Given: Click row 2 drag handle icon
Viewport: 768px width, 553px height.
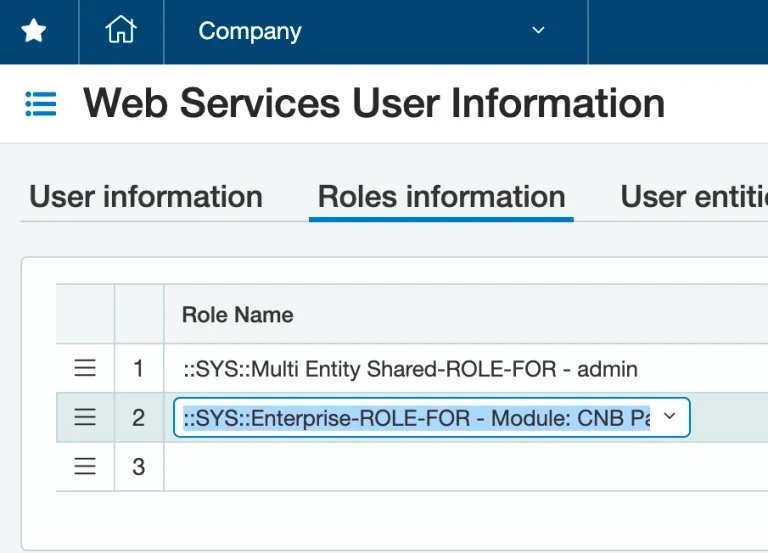Looking at the screenshot, I should coord(85,417).
